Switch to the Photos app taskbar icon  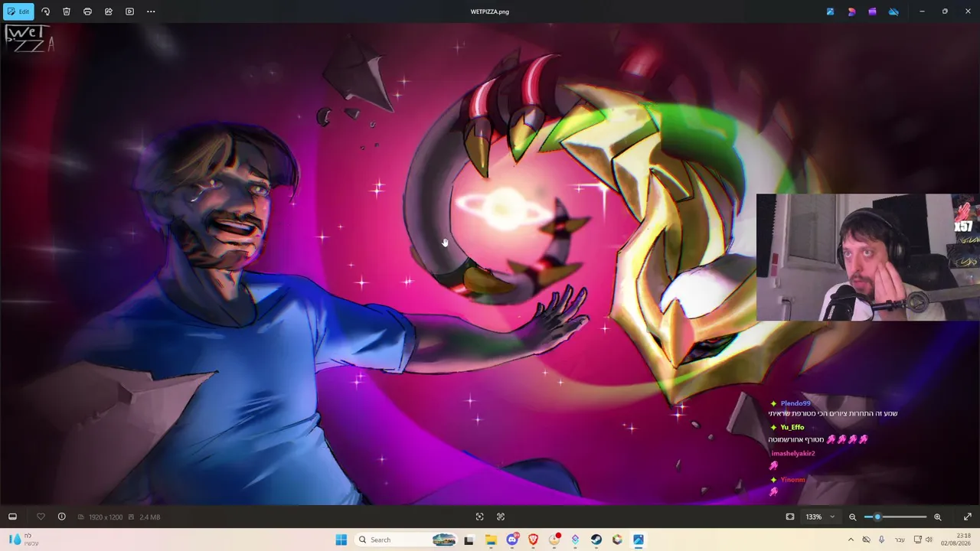click(638, 540)
